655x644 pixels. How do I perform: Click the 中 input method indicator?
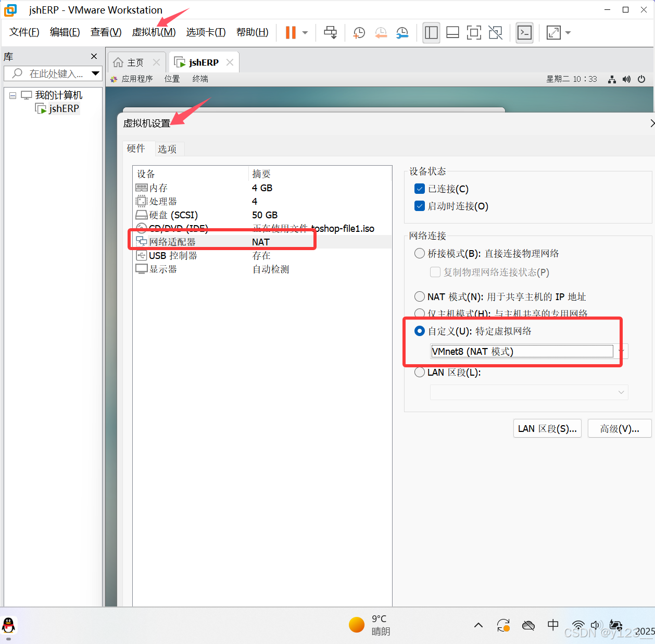[553, 625]
